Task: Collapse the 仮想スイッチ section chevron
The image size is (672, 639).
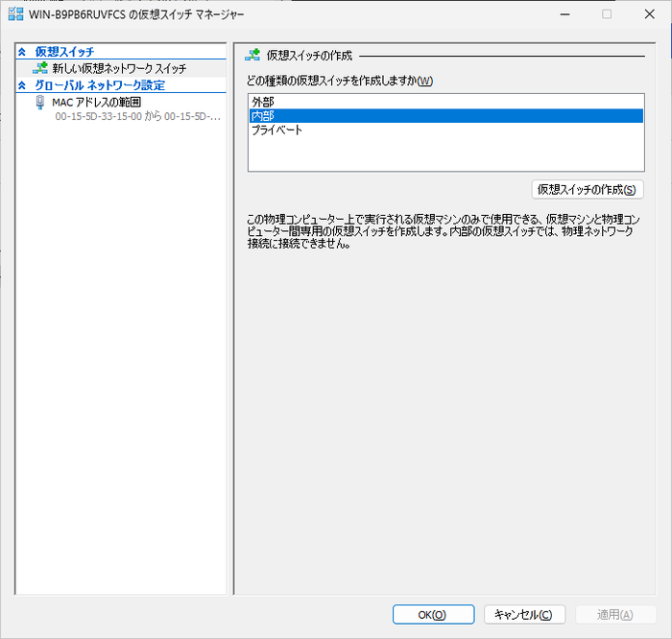Action: (22, 52)
